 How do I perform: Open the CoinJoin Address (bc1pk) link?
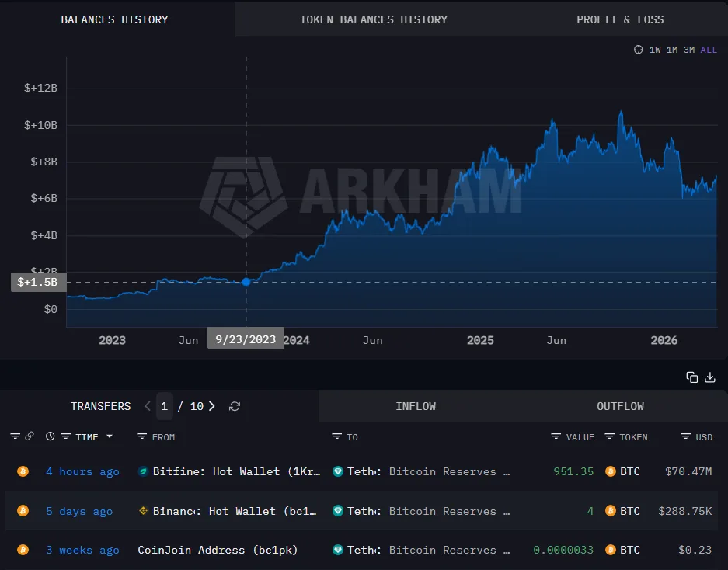click(218, 550)
